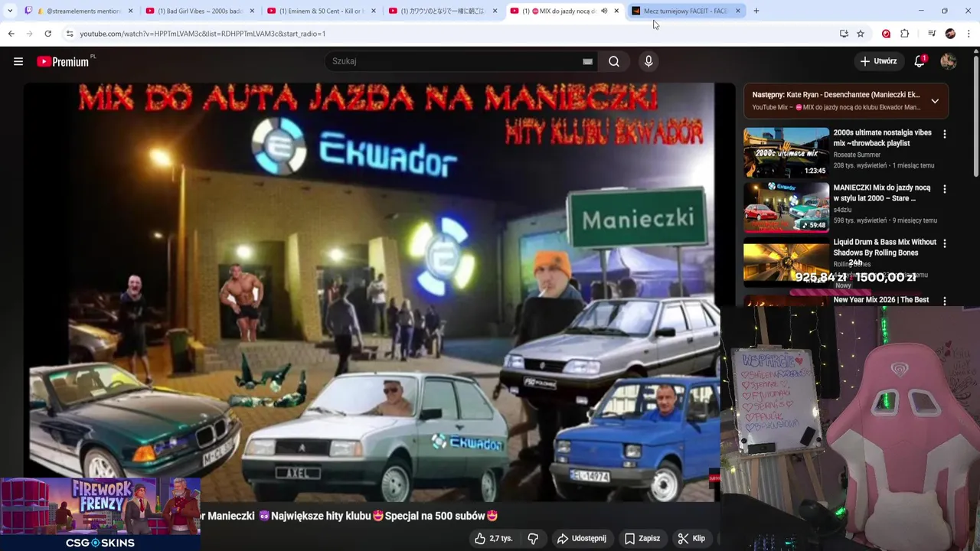The image size is (980, 551).
Task: Click the install app icon in address bar
Action: 844,34
